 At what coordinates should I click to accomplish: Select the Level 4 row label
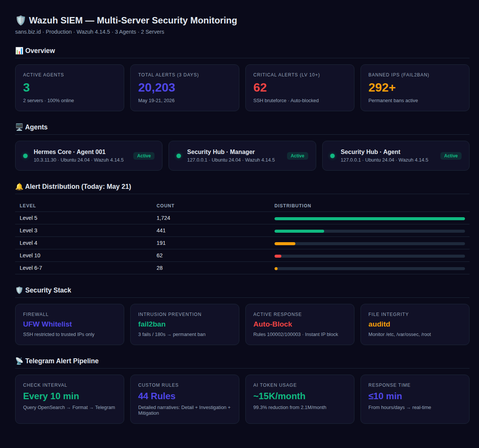(28, 243)
